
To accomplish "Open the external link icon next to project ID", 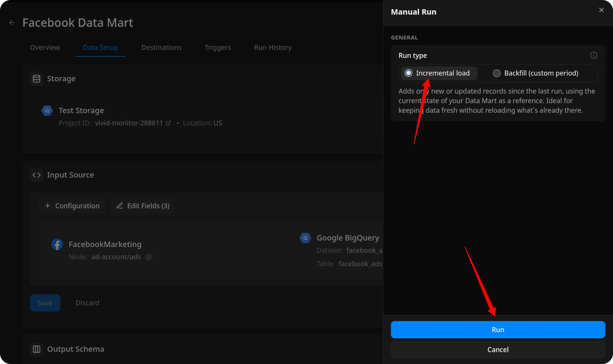I will pos(168,123).
